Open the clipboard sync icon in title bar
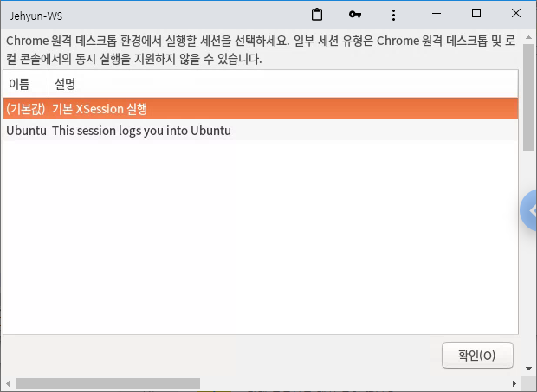 pyautogui.click(x=317, y=15)
